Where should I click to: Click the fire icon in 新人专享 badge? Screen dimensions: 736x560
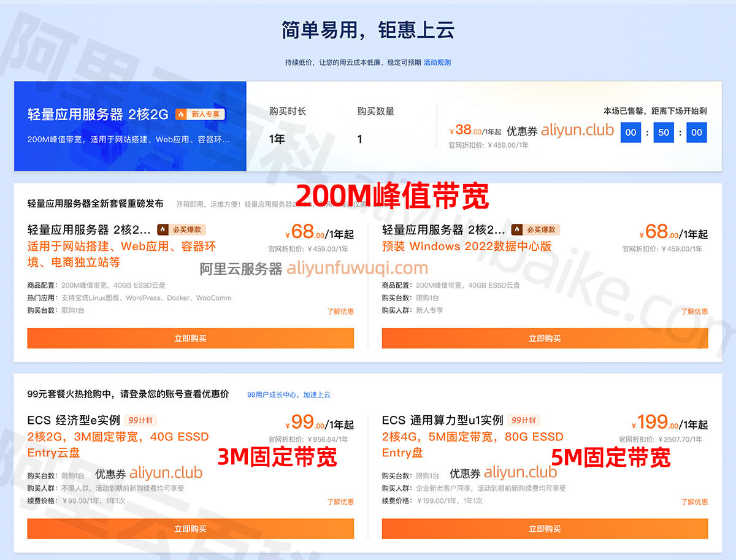point(181,114)
